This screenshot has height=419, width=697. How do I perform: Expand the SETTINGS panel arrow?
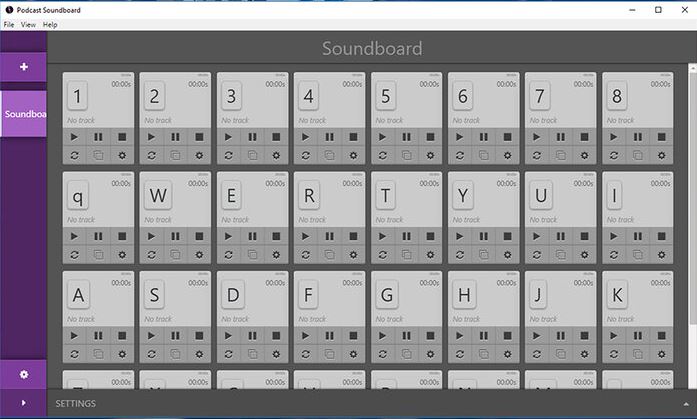(686, 404)
